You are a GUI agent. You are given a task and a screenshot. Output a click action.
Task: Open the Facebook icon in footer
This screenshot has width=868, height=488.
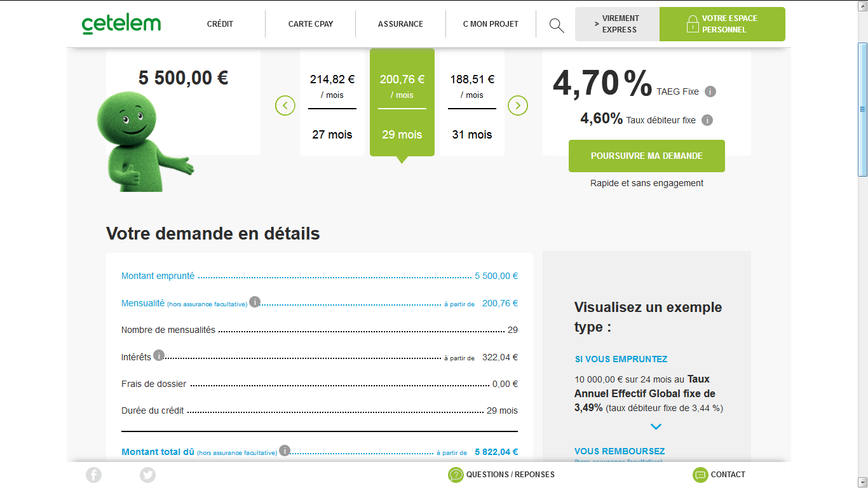(x=93, y=475)
